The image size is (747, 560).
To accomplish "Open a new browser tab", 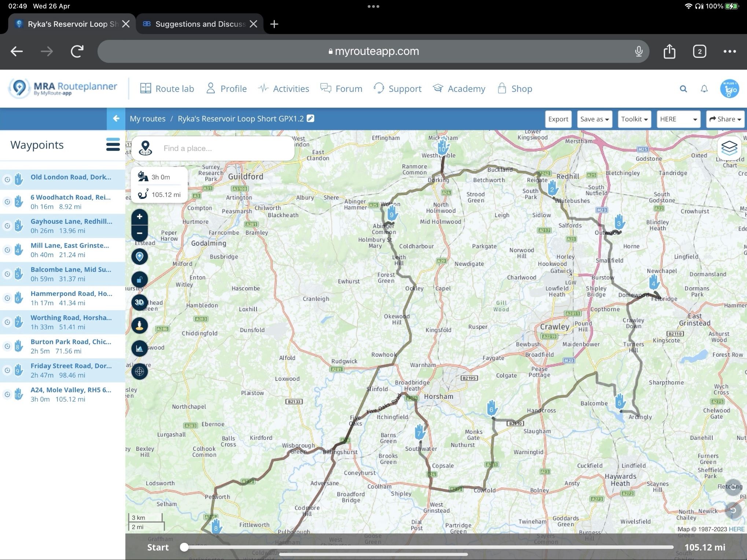I will pos(274,24).
